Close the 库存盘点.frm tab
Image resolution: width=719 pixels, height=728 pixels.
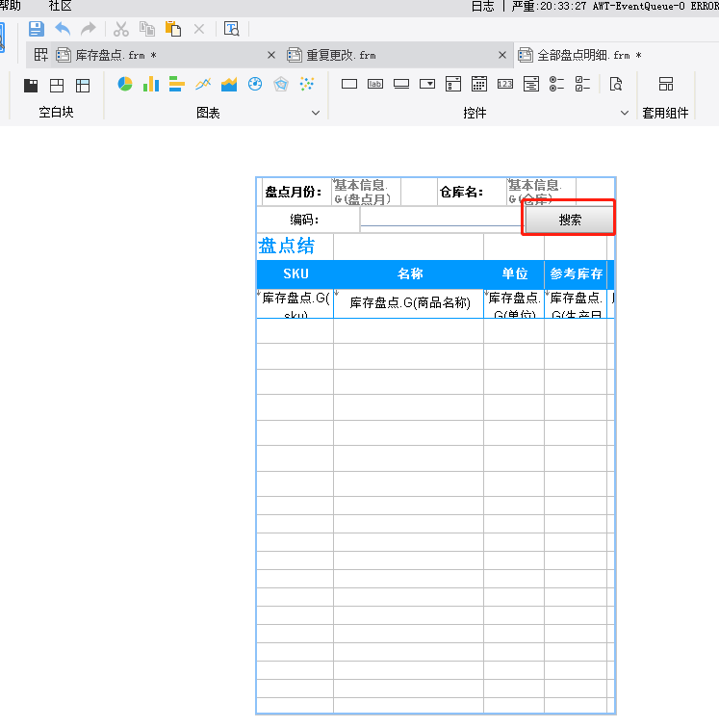271,55
